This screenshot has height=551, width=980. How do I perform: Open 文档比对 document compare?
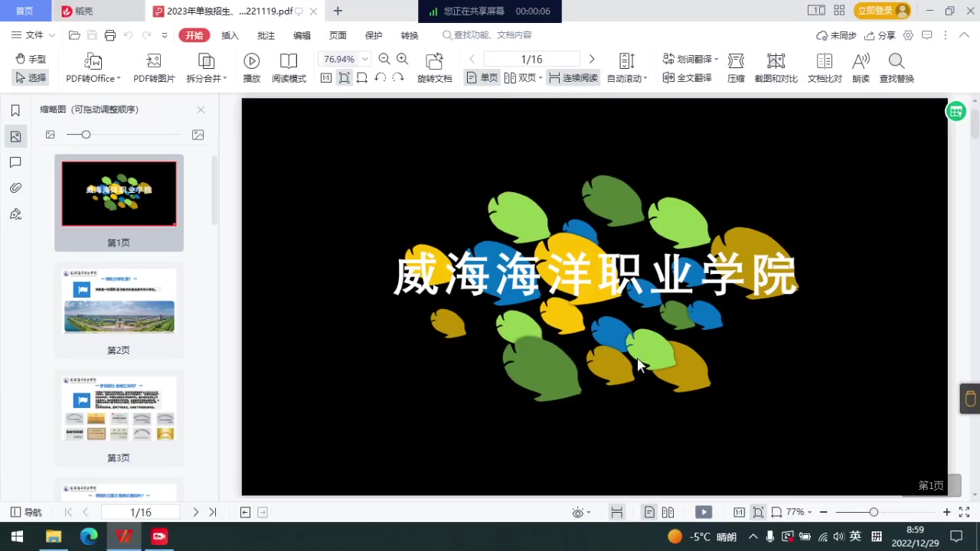coord(825,68)
